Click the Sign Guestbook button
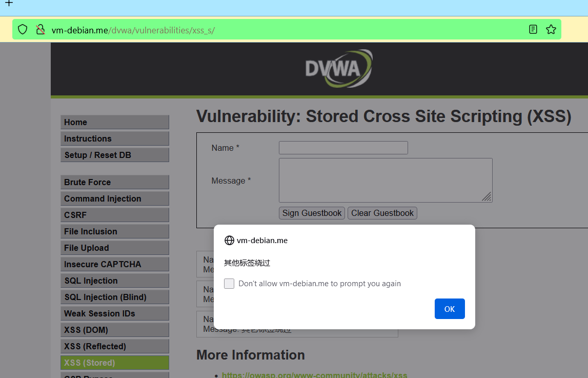 point(312,213)
